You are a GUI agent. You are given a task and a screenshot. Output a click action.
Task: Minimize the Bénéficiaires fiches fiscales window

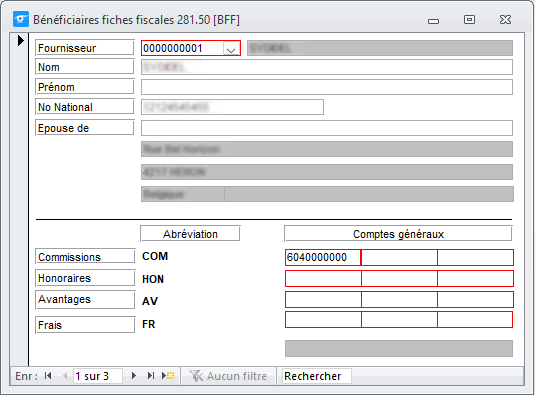[x=433, y=20]
